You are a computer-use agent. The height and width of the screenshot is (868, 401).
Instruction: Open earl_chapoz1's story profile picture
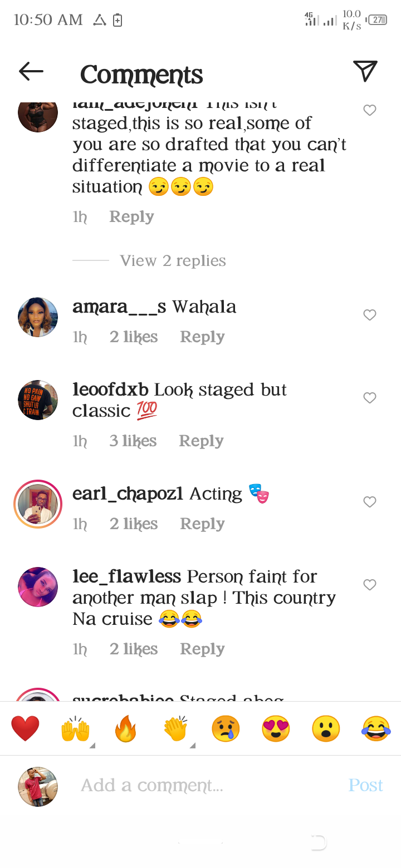tap(38, 504)
